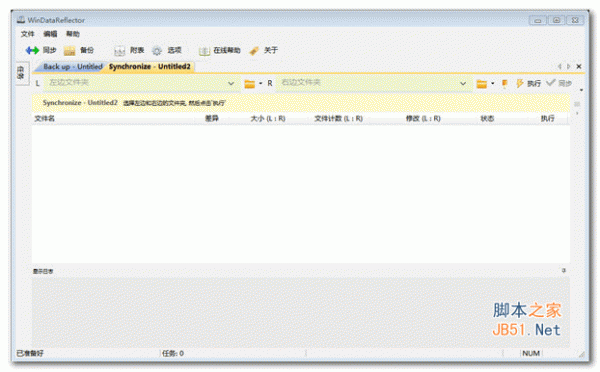
Task: Open the 编辑 menu
Action: [50, 34]
